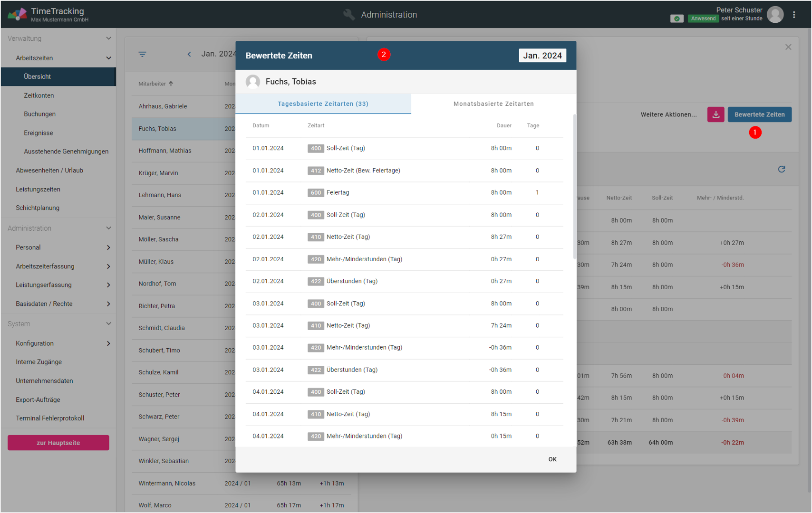This screenshot has height=513, width=812.
Task: Click the pink download export icon
Action: click(x=715, y=114)
